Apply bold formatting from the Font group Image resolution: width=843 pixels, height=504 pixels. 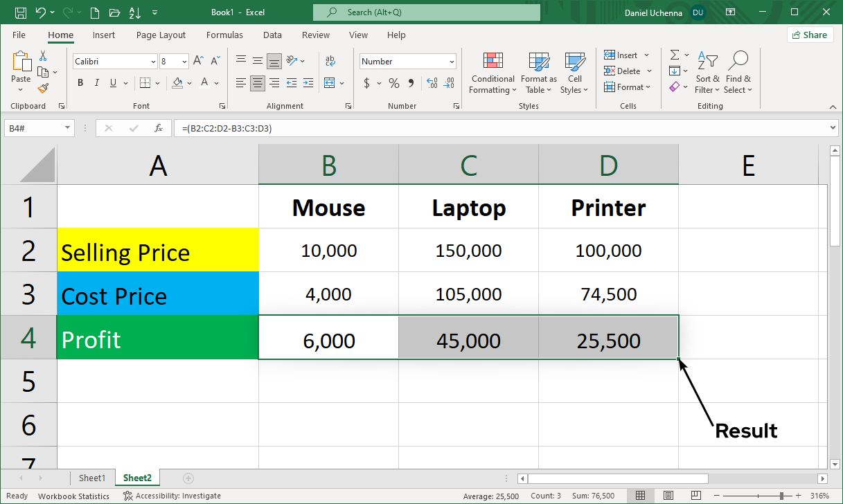[x=80, y=82]
